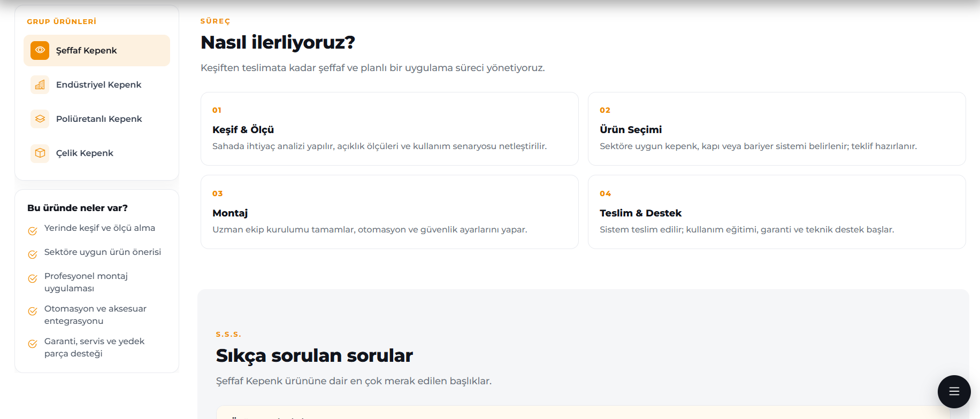Click the text Yerinde keşif ve ölçü alma
The width and height of the screenshot is (980, 419).
[x=99, y=228]
